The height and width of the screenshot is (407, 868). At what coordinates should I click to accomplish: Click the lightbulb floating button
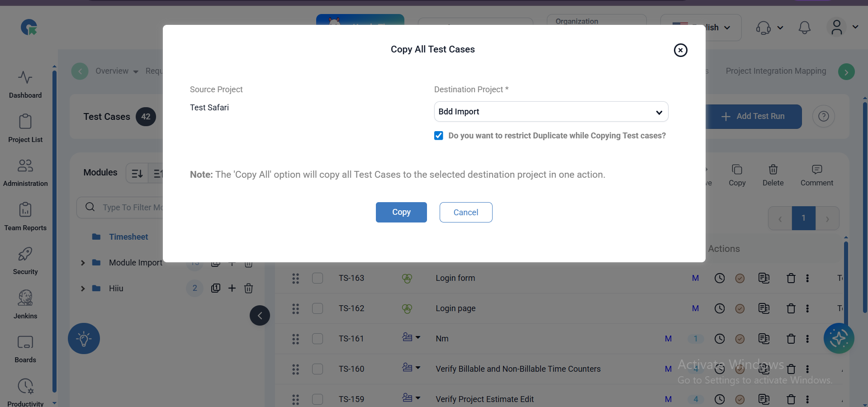coord(84,339)
